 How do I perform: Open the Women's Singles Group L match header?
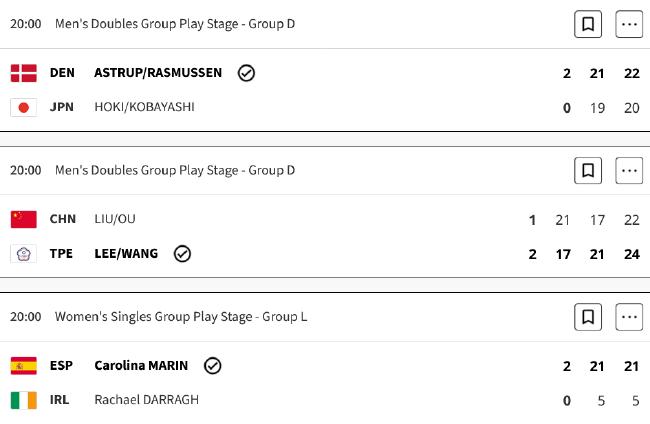[181, 317]
